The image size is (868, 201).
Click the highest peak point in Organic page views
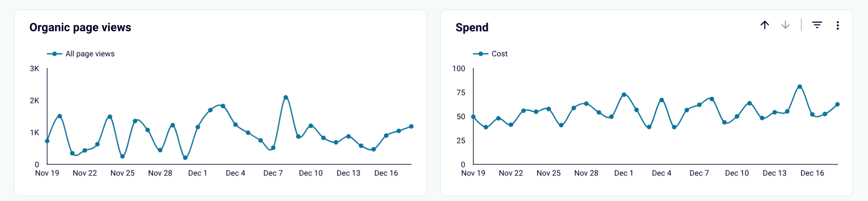click(x=286, y=97)
